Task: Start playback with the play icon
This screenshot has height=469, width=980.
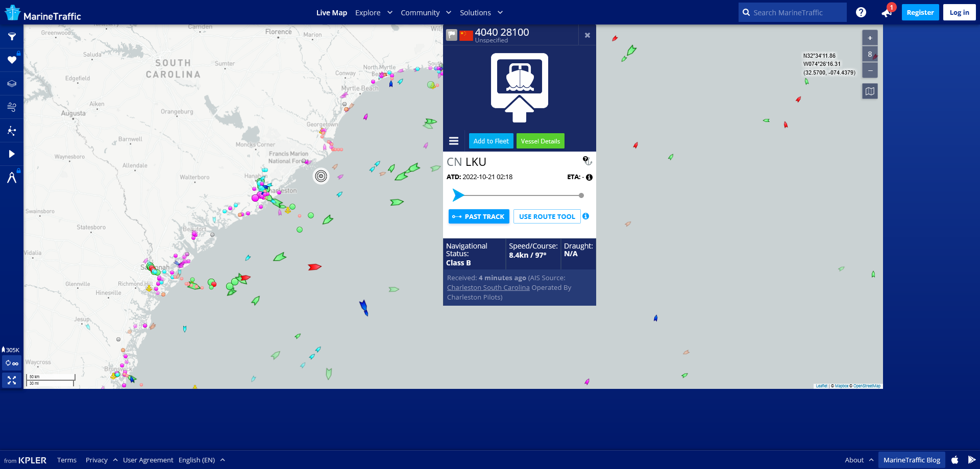Action: (x=12, y=154)
